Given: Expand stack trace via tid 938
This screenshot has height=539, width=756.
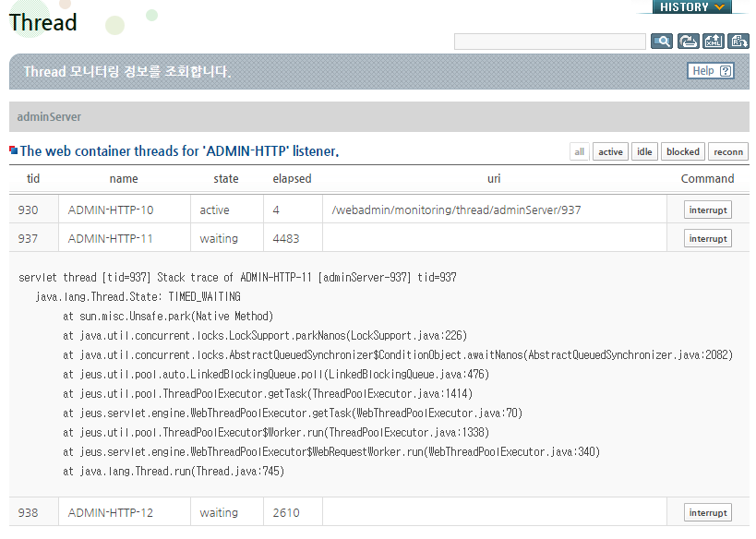Looking at the screenshot, I should coord(28,513).
